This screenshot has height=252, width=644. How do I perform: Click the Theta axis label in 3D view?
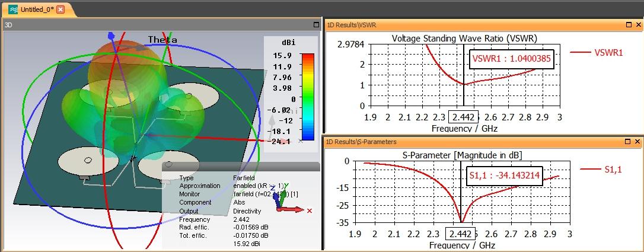pos(162,40)
